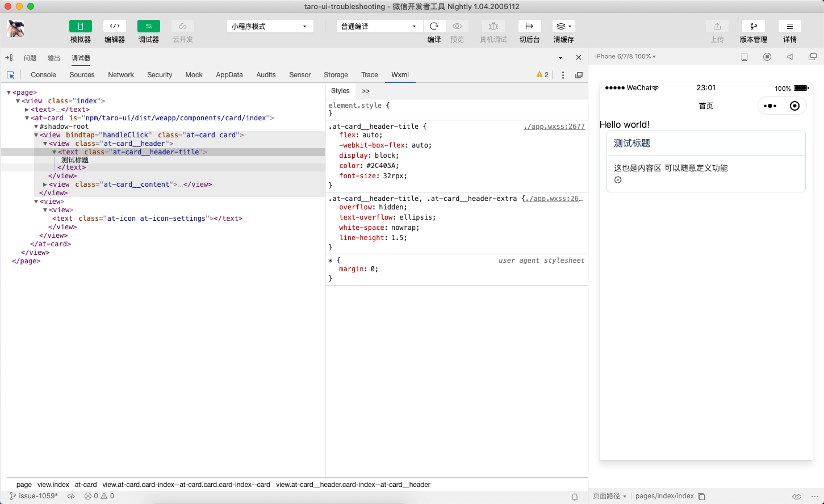Tap the settings gear icon in card

pos(618,180)
